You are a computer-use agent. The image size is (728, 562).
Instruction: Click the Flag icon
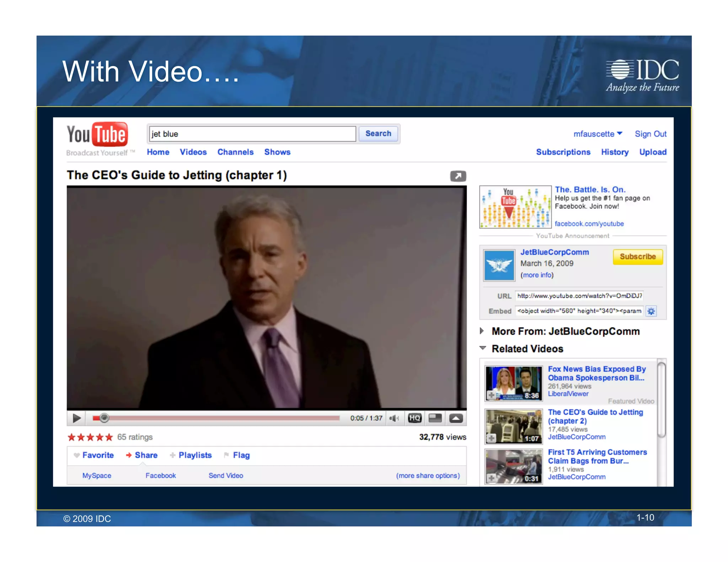[x=226, y=455]
